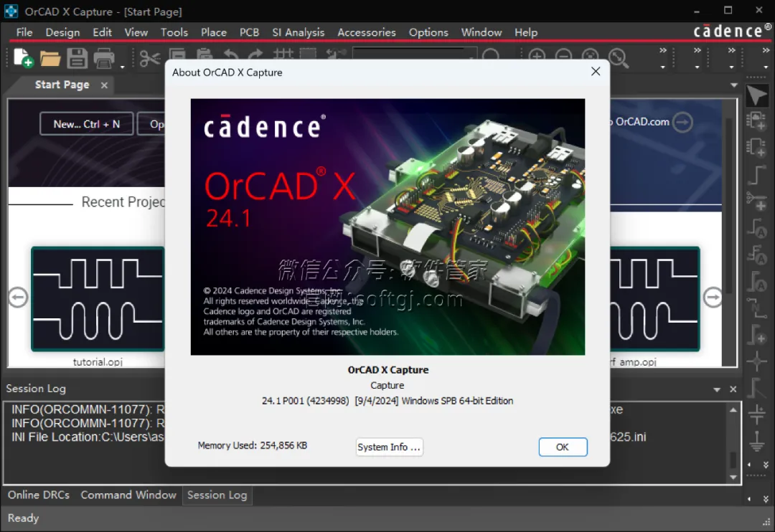Open the Help menu

(525, 32)
